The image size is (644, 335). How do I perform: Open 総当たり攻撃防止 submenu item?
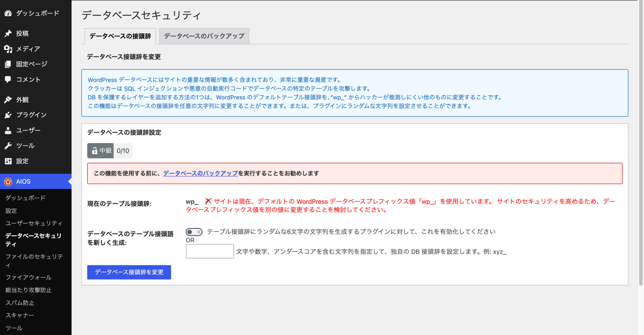[x=28, y=290]
